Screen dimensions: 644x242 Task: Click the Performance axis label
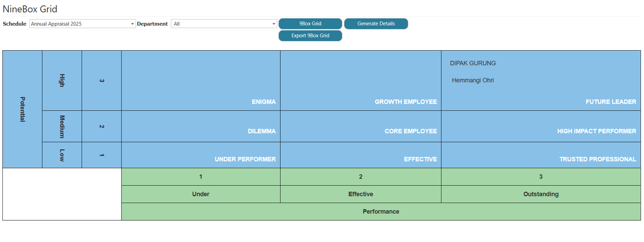point(381,211)
